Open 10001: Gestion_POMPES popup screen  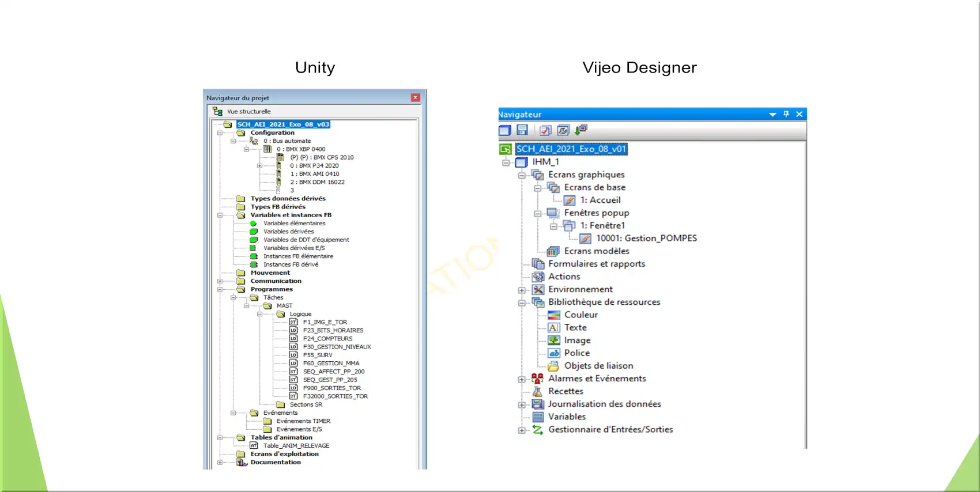point(646,238)
